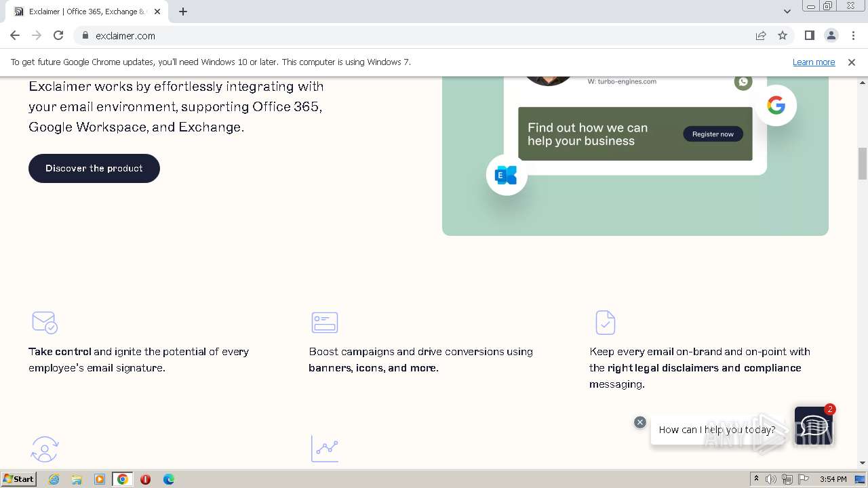Click the document checkmark compliance icon
The image size is (868, 488).
point(606,323)
